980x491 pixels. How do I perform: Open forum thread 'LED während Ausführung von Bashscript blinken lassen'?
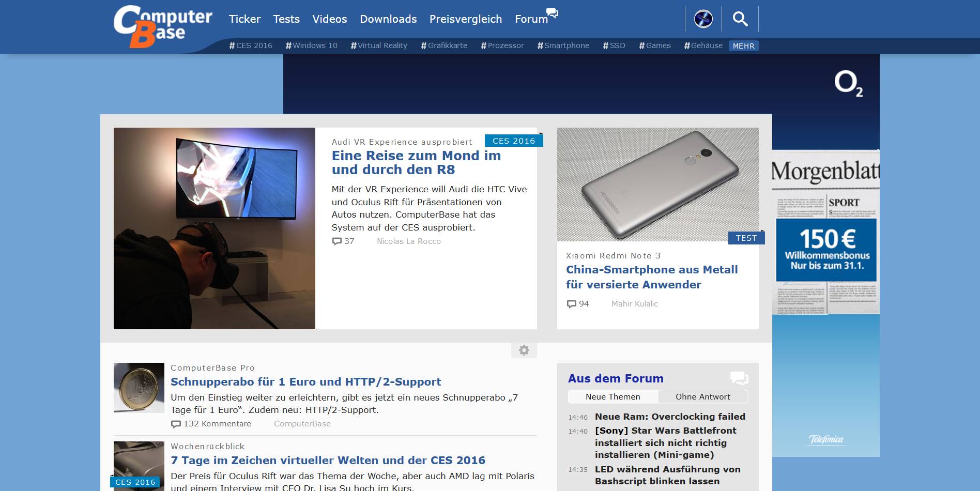coord(668,475)
